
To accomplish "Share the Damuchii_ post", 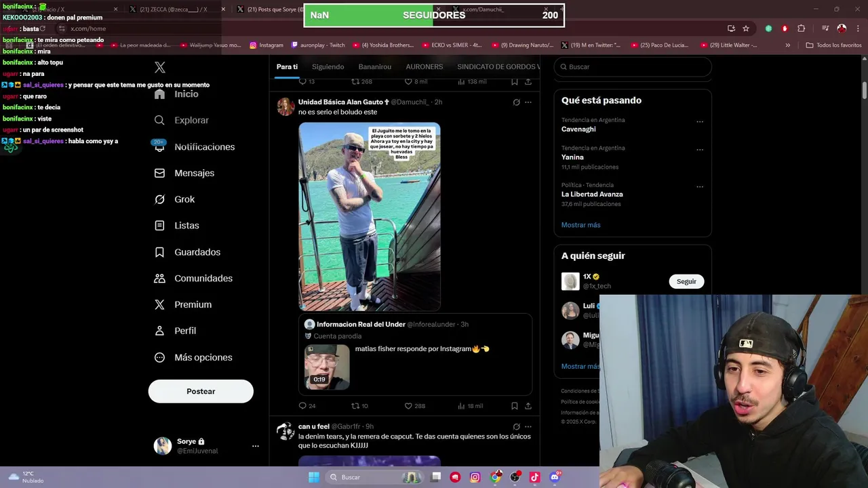I will pyautogui.click(x=528, y=406).
